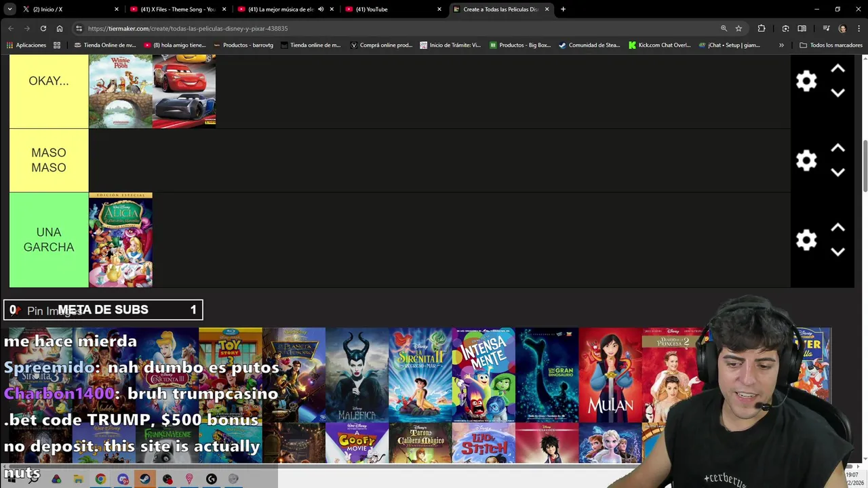Open the page zoom magnifier icon
The height and width of the screenshot is (488, 868).
click(724, 28)
